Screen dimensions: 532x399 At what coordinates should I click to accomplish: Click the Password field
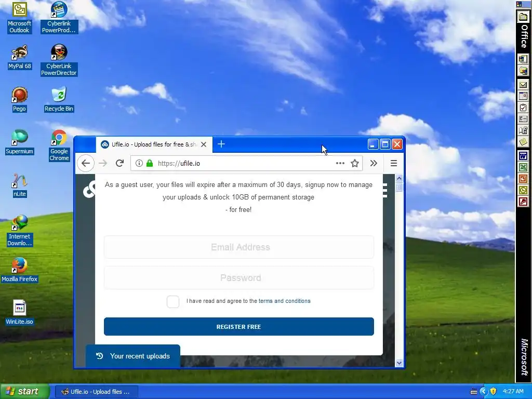tap(239, 278)
